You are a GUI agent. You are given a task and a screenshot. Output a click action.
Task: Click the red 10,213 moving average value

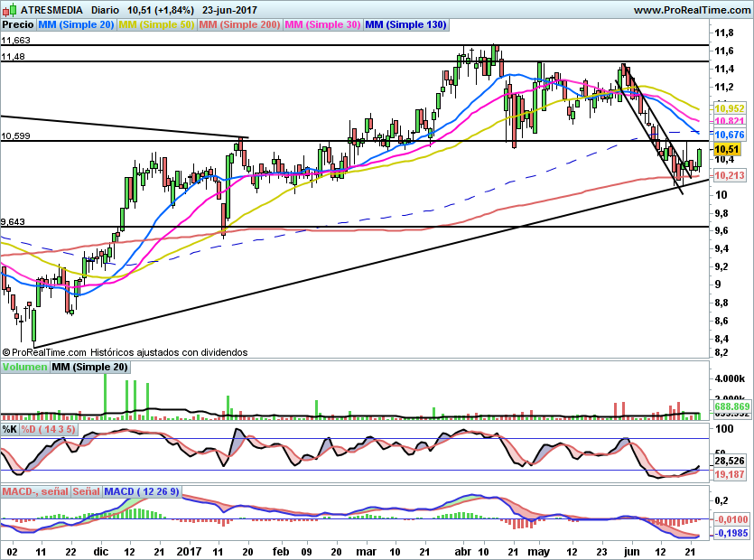tap(730, 175)
